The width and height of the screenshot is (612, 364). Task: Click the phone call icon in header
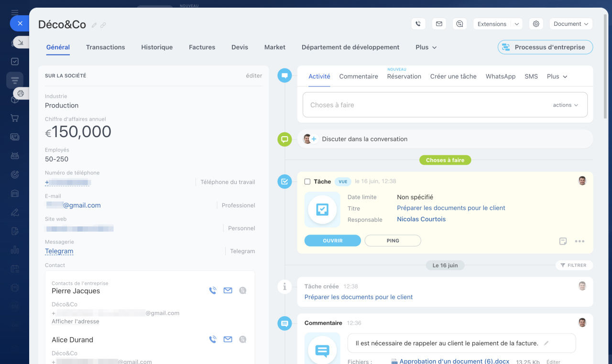(x=418, y=24)
